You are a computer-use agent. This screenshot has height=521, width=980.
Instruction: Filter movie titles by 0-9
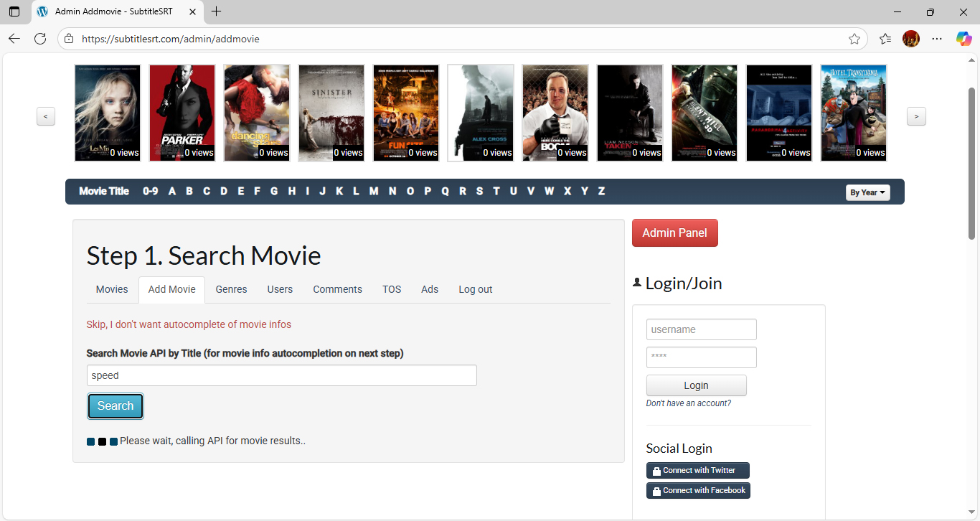coord(150,191)
